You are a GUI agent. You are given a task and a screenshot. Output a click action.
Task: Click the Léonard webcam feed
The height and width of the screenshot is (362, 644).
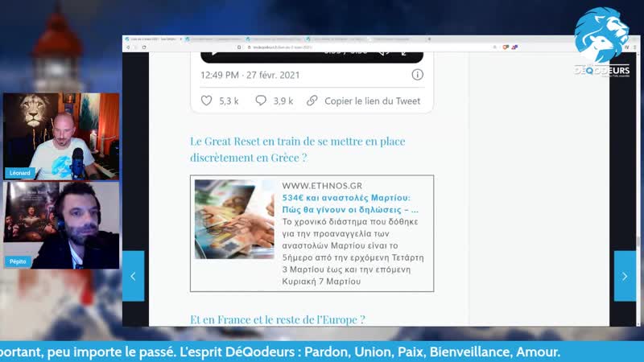point(61,136)
